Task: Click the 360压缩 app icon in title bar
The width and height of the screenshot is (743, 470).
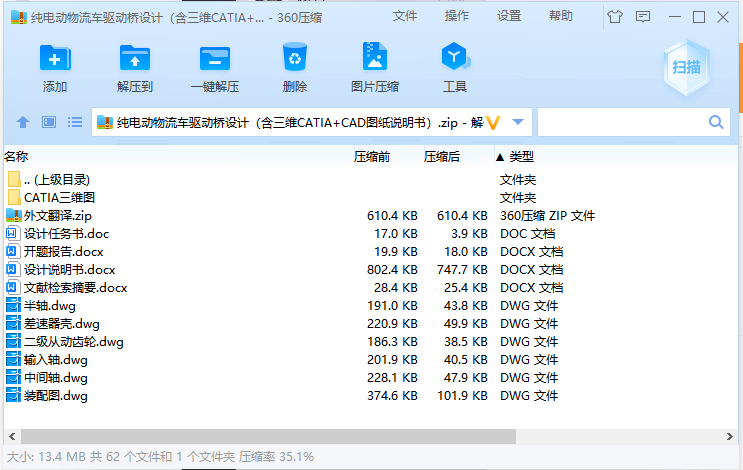Action: (x=18, y=18)
